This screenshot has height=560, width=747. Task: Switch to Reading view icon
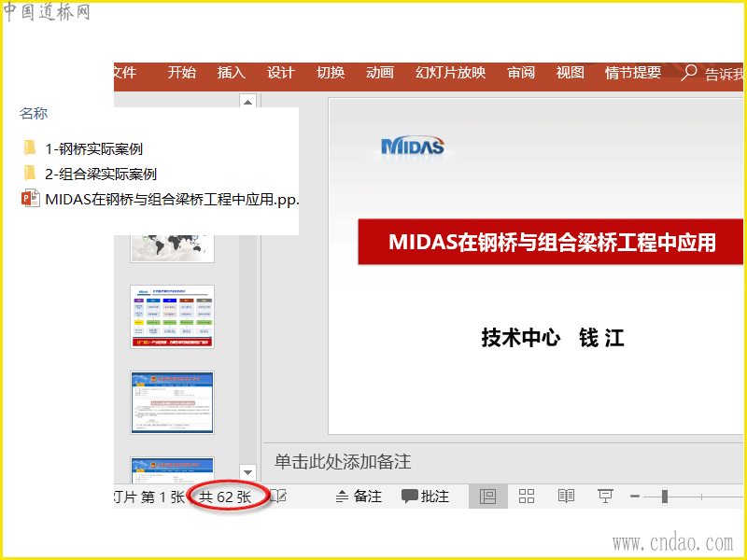(x=566, y=497)
